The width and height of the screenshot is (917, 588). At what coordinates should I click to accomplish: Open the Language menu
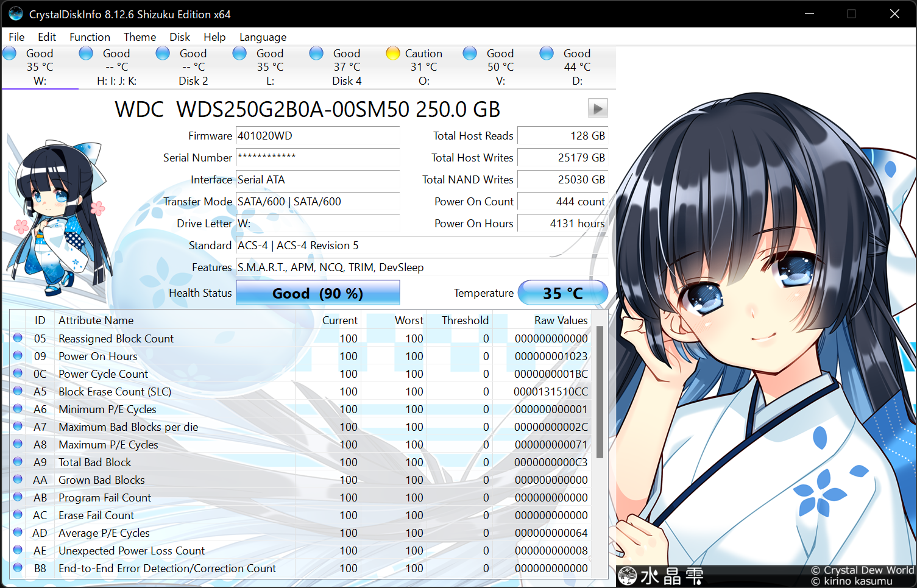(x=263, y=37)
